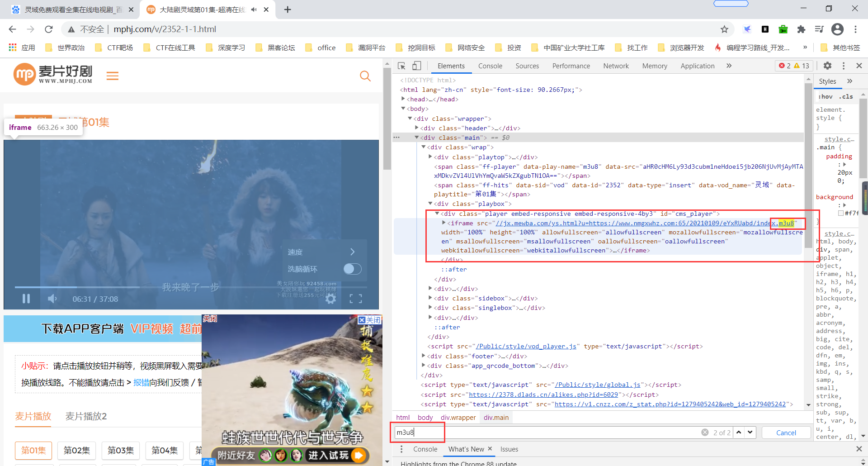
Task: Expand the iframe element node
Action: [444, 223]
